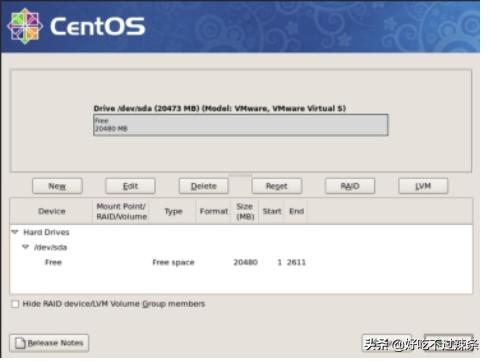Click the Mount Point/RAID/Volume column header
Image resolution: width=489 pixels, height=361 pixels.
tap(122, 211)
